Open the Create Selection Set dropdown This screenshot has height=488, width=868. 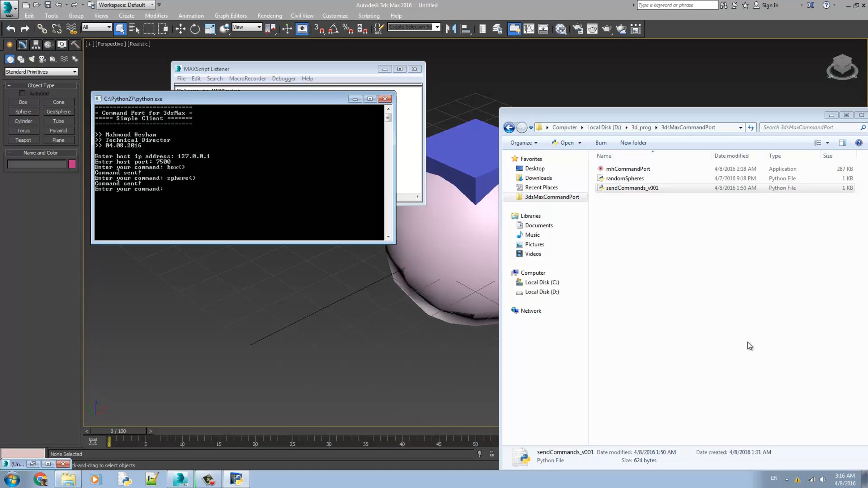[437, 27]
